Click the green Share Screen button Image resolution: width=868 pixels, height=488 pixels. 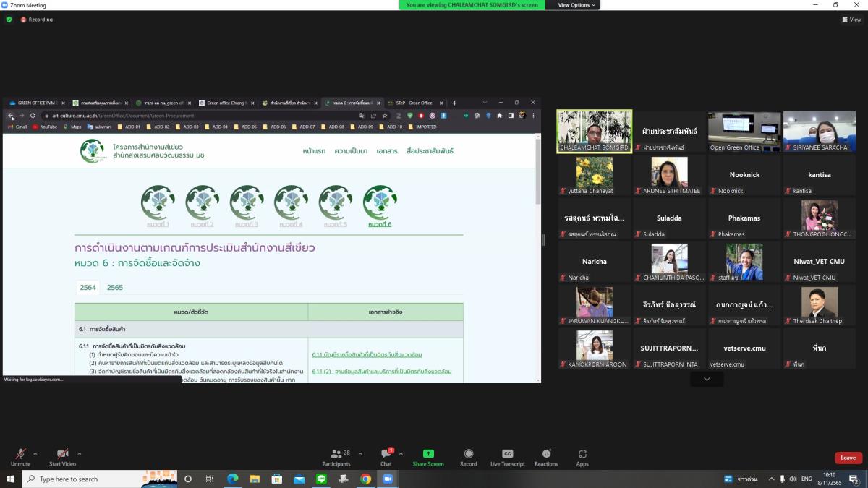click(x=428, y=454)
